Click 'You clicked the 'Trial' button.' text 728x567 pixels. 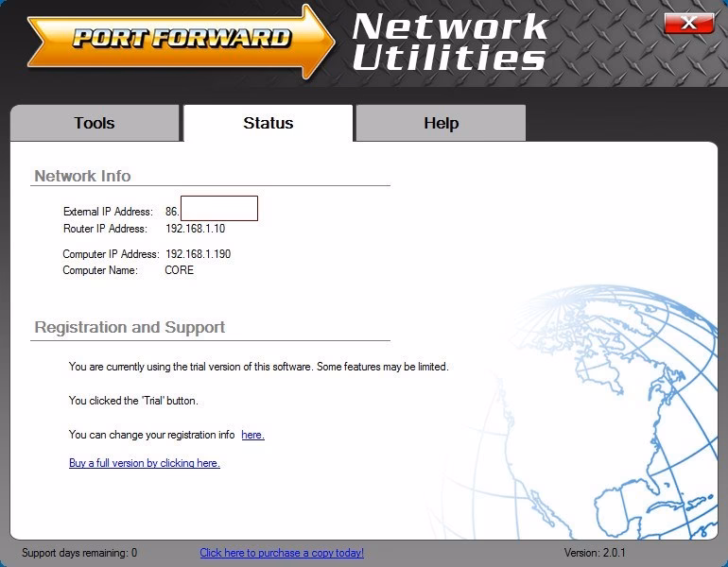(x=133, y=401)
